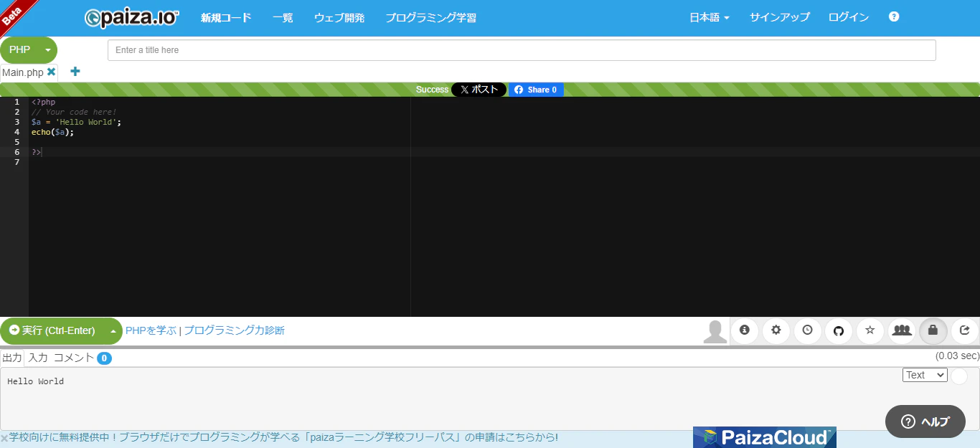Switch to the コメント tab

click(x=74, y=358)
